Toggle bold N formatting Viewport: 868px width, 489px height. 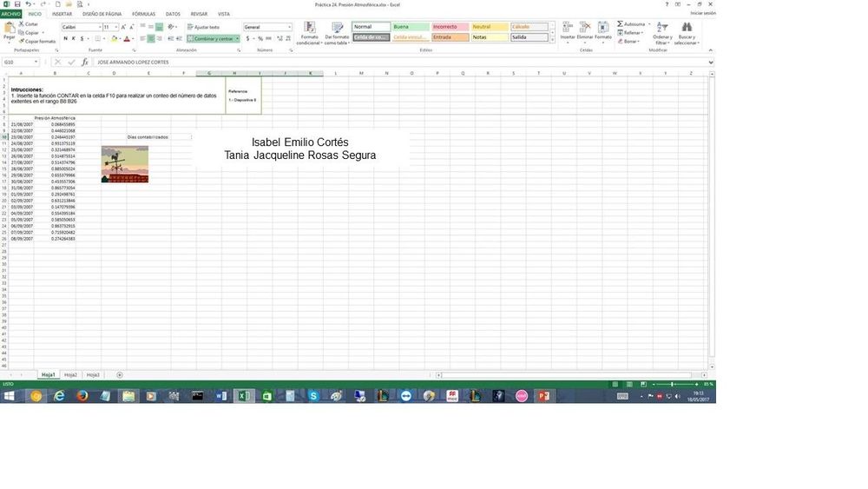pyautogui.click(x=65, y=39)
